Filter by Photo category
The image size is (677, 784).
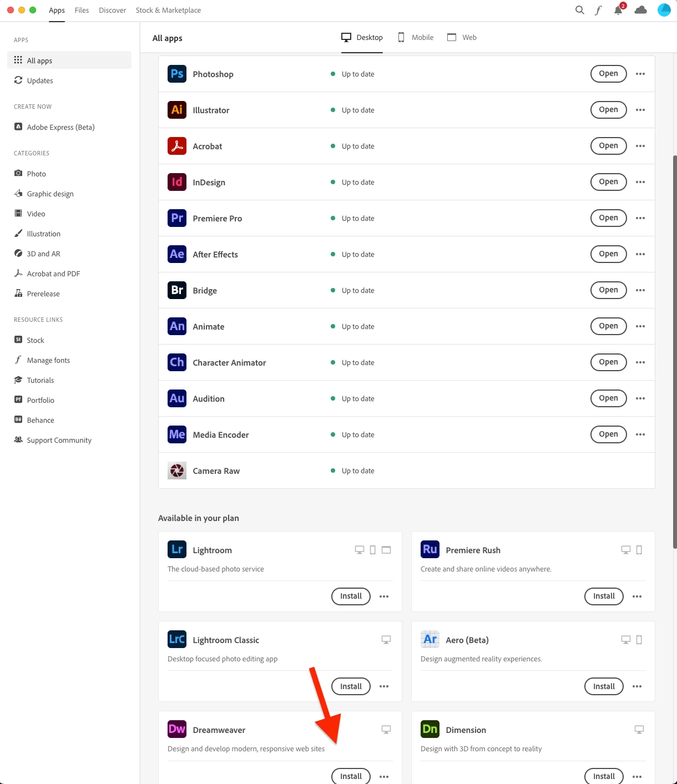click(x=69, y=174)
